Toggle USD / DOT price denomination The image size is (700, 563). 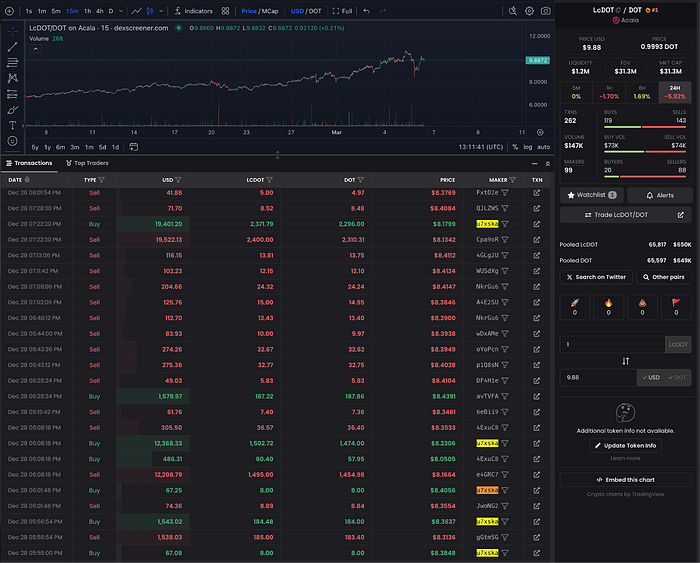(306, 11)
